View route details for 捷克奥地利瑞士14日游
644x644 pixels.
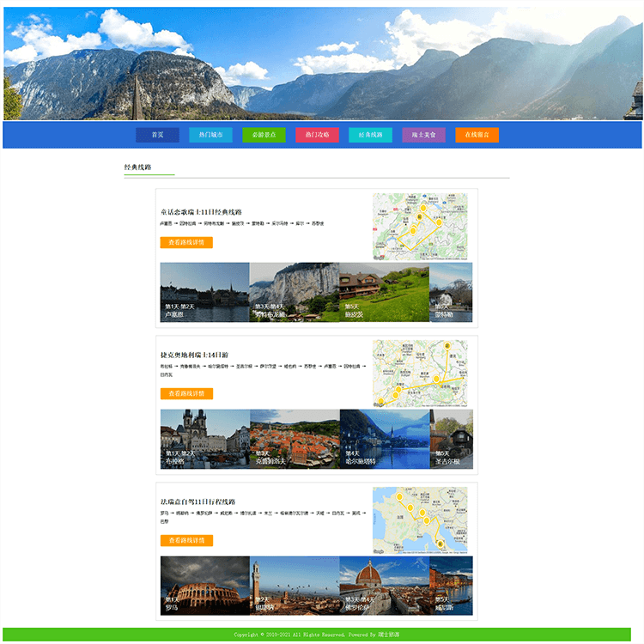pyautogui.click(x=186, y=393)
